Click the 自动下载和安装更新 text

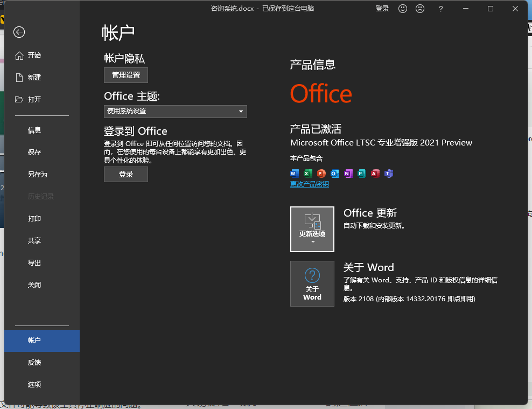tap(374, 226)
